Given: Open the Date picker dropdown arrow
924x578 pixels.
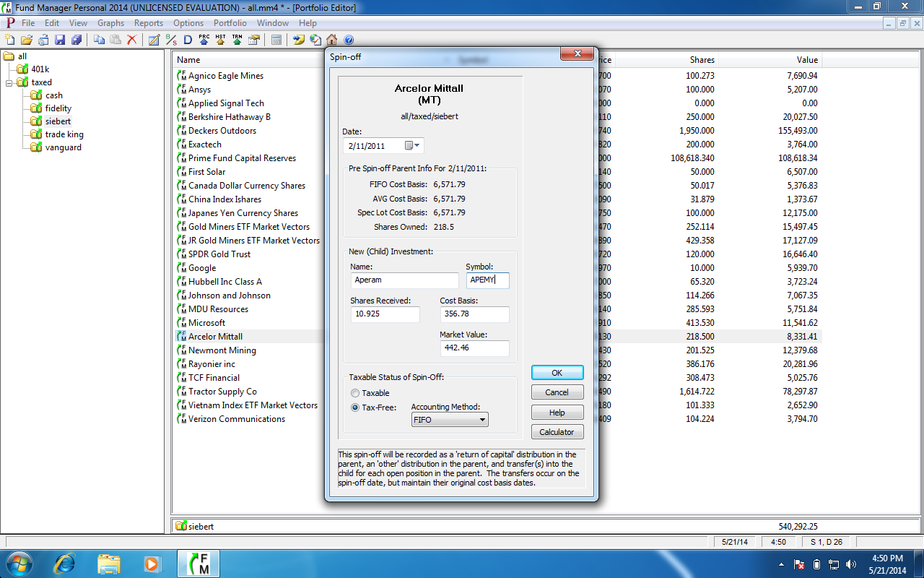Looking at the screenshot, I should click(417, 145).
